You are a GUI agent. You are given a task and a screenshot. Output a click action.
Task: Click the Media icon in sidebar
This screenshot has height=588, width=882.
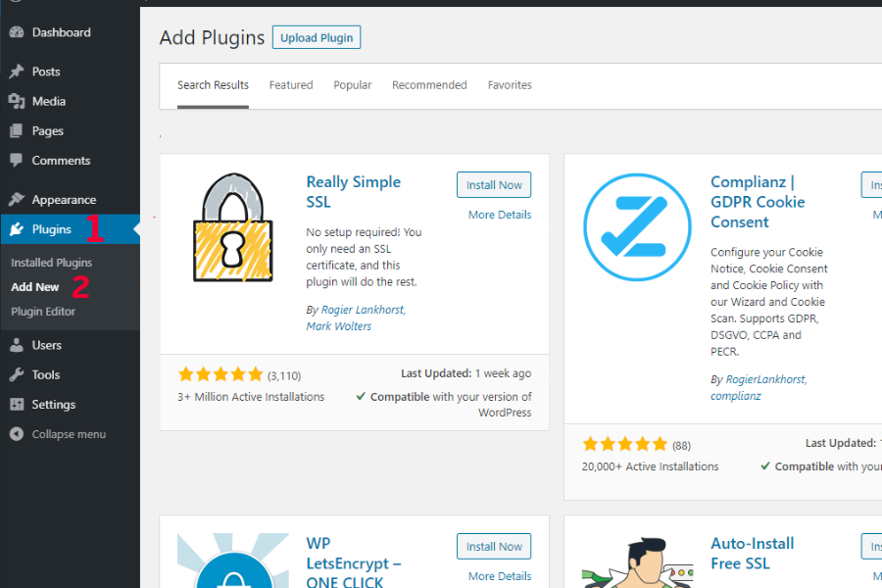tap(17, 101)
